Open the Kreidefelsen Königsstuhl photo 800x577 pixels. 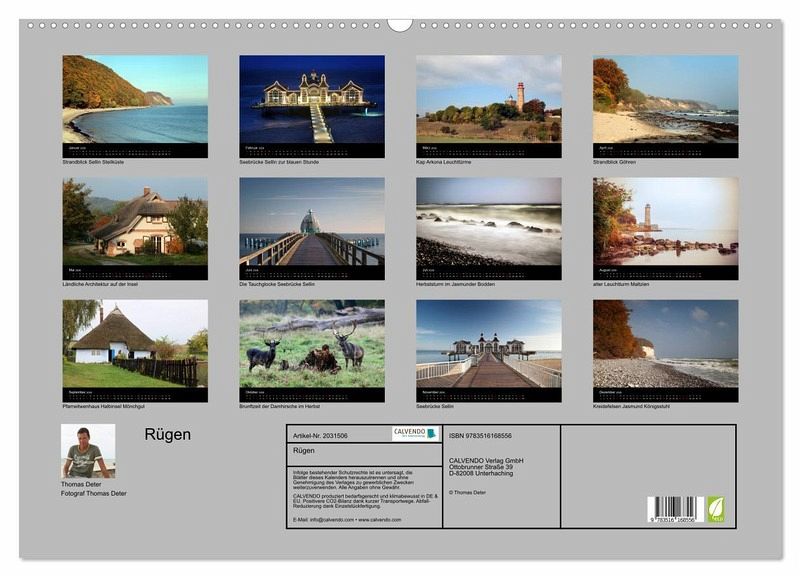click(x=665, y=351)
